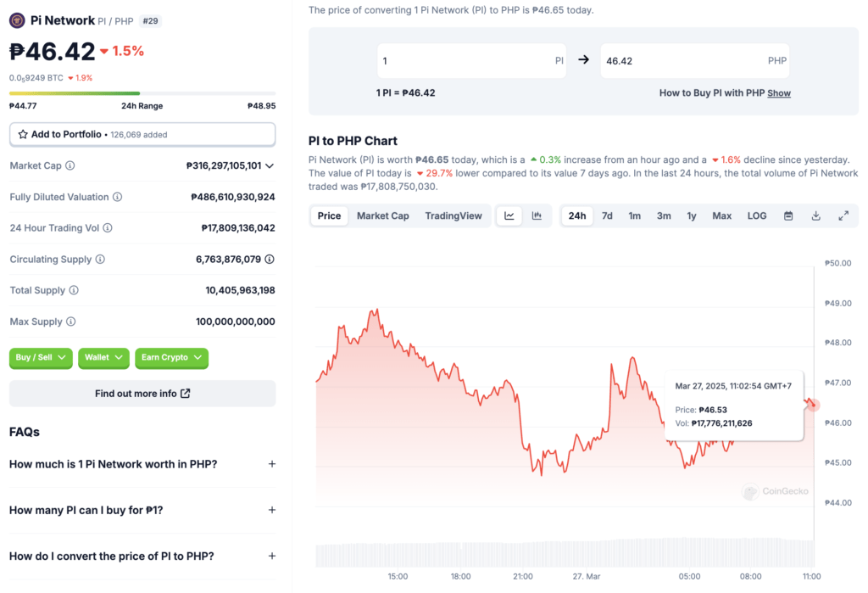Click the ₱46.53 price in chart tooltip
868x593 pixels.
[x=713, y=410]
